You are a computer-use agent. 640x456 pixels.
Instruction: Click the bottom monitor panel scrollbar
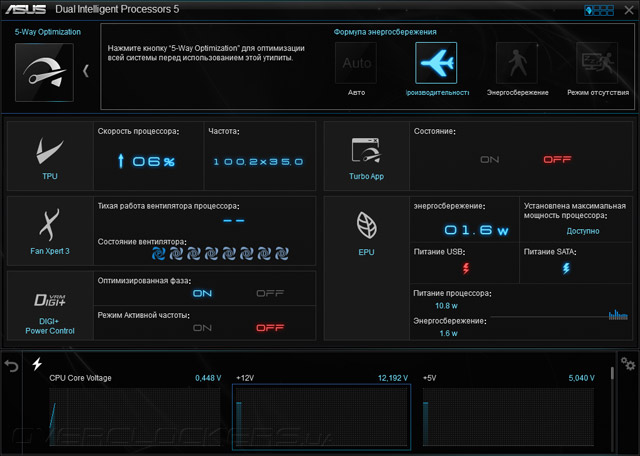click(x=612, y=374)
